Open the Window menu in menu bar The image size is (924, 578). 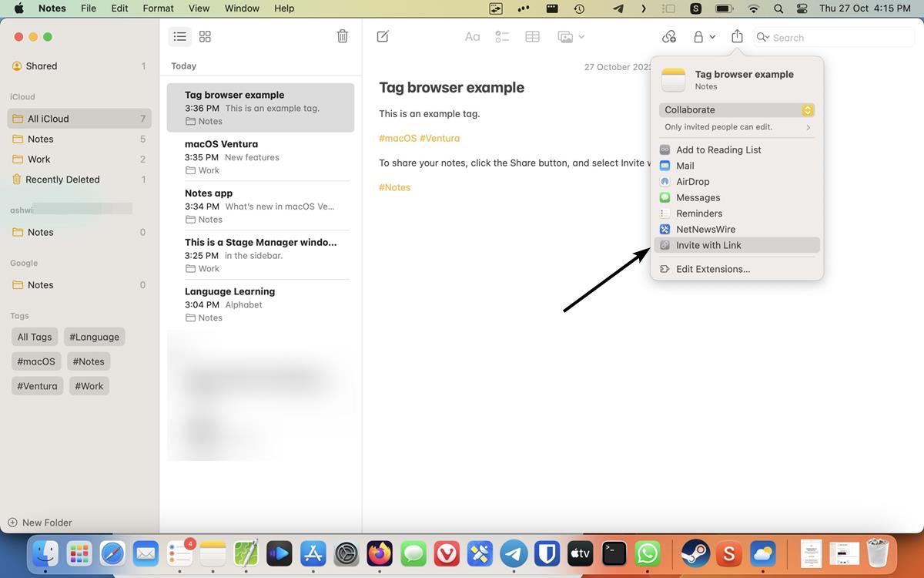[x=241, y=8]
